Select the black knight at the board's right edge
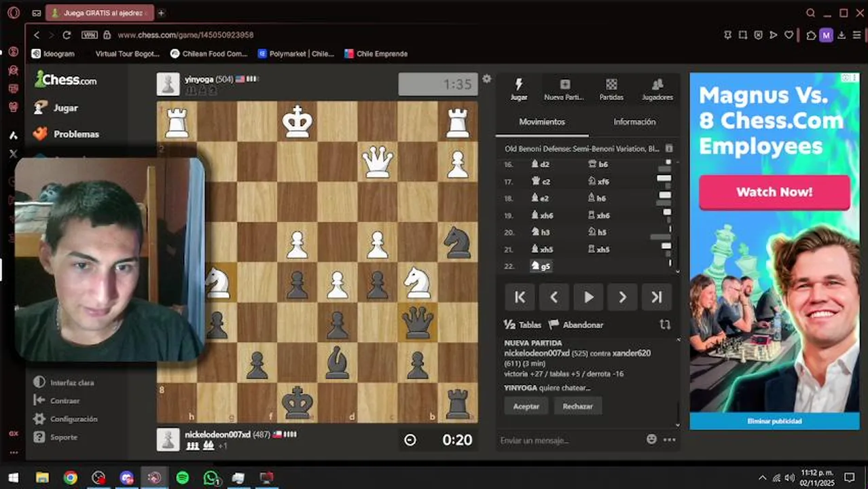The width and height of the screenshot is (868, 489). point(458,242)
